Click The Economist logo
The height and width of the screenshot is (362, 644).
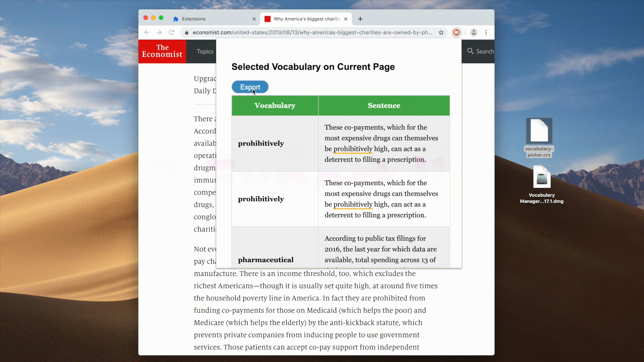tap(162, 51)
